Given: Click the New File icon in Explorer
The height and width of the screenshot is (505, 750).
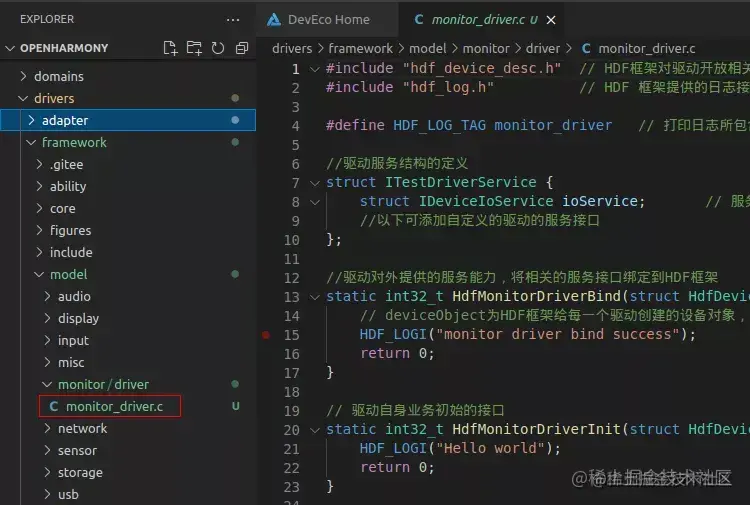Looking at the screenshot, I should (170, 48).
